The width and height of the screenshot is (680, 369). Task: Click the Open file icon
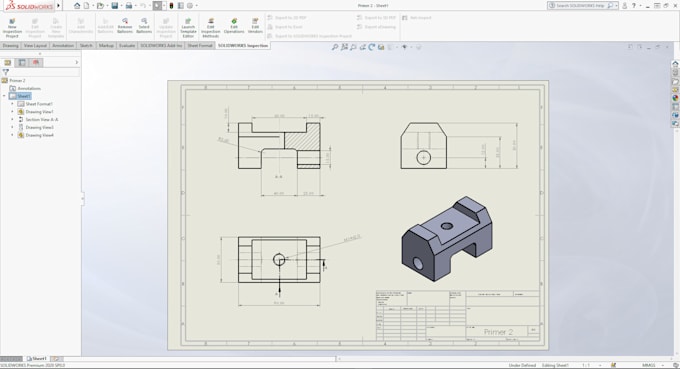click(100, 6)
